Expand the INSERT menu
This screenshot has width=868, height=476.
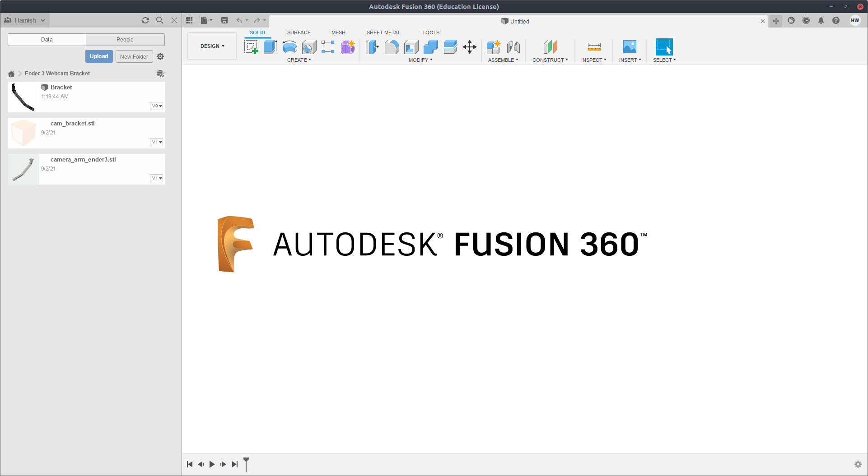[630, 60]
